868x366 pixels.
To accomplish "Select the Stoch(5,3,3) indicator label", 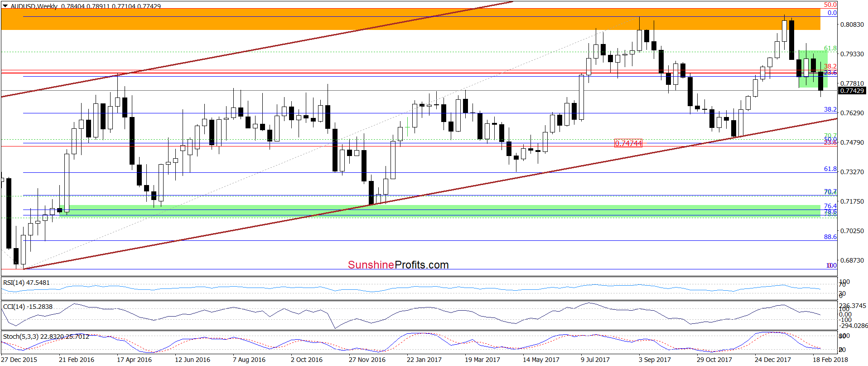I will click(x=46, y=337).
